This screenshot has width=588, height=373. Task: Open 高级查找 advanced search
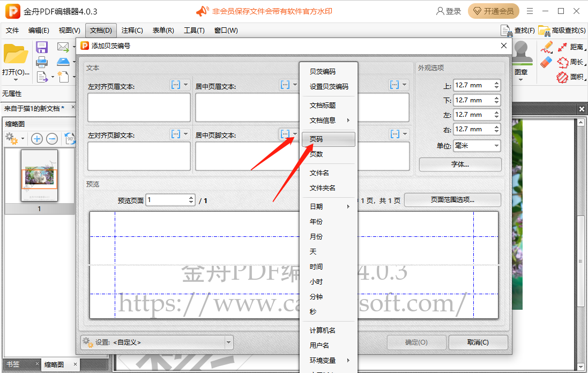click(x=562, y=31)
